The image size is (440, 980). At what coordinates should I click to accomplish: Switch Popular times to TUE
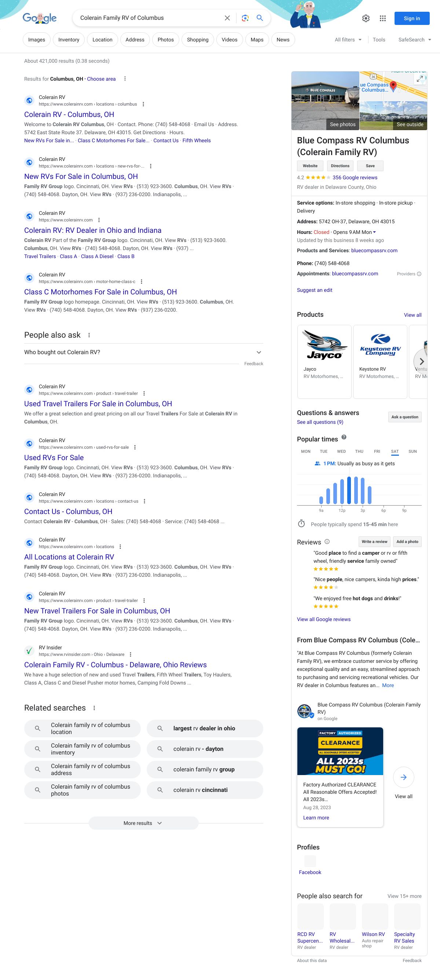pyautogui.click(x=323, y=451)
